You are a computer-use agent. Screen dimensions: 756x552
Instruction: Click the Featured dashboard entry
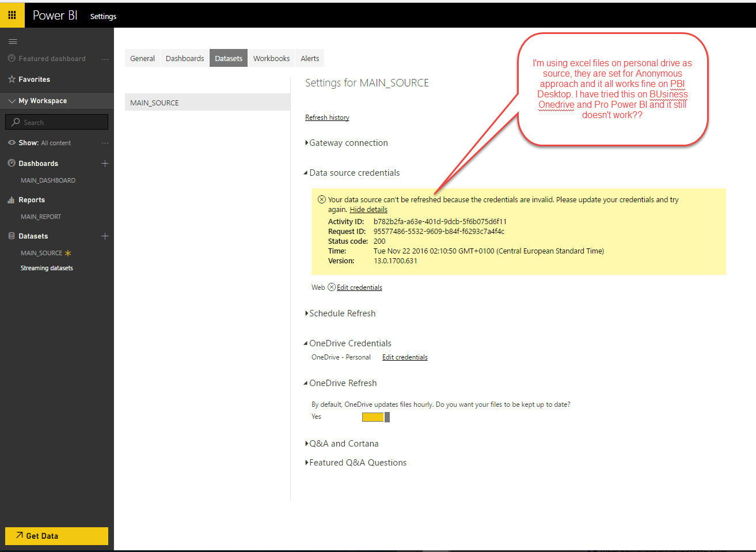point(52,59)
